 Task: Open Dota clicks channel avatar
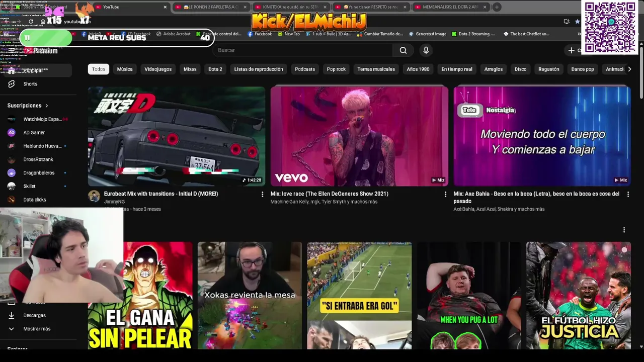pyautogui.click(x=11, y=200)
